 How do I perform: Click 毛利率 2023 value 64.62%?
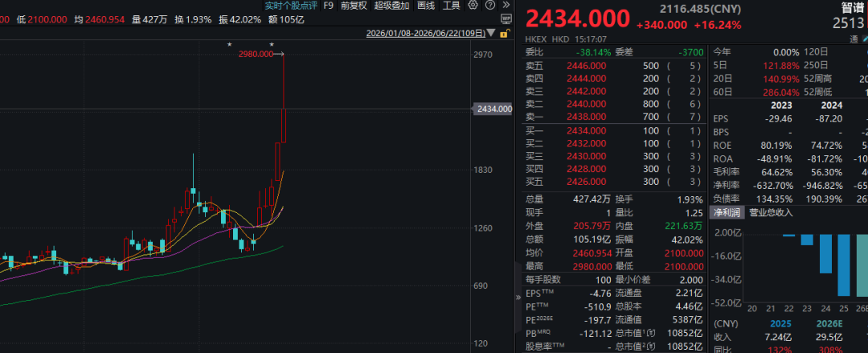pyautogui.click(x=776, y=172)
